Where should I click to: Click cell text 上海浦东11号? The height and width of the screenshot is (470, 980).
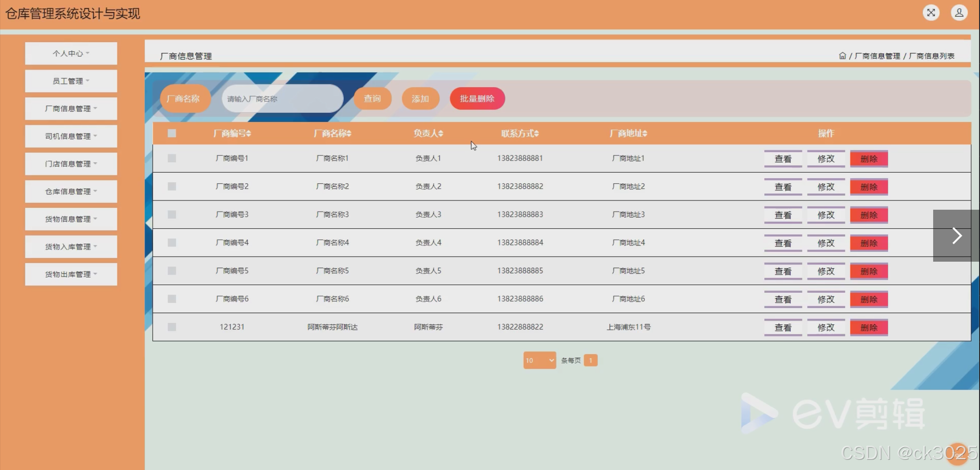(628, 327)
